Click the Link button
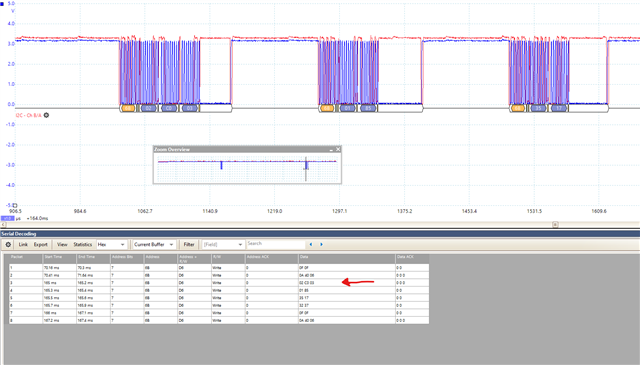The image size is (640, 365). (23, 245)
